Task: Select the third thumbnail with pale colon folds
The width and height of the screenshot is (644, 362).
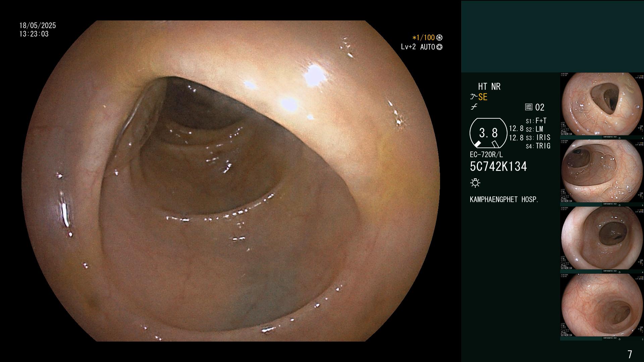Action: coord(602,238)
